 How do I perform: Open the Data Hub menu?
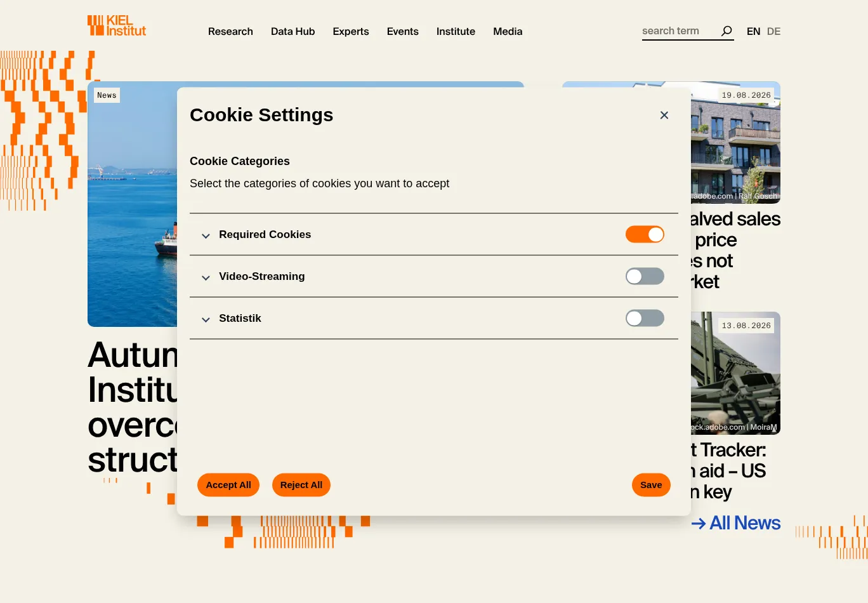pos(293,31)
